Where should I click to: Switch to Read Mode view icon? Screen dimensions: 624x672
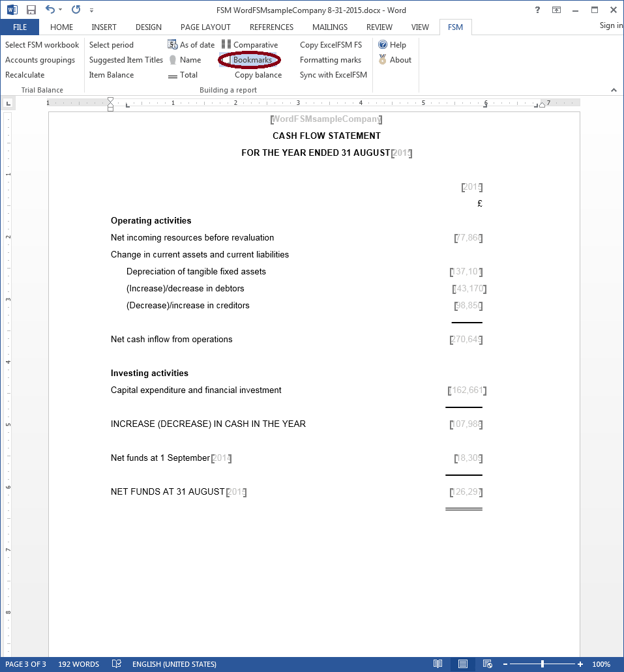(x=438, y=664)
